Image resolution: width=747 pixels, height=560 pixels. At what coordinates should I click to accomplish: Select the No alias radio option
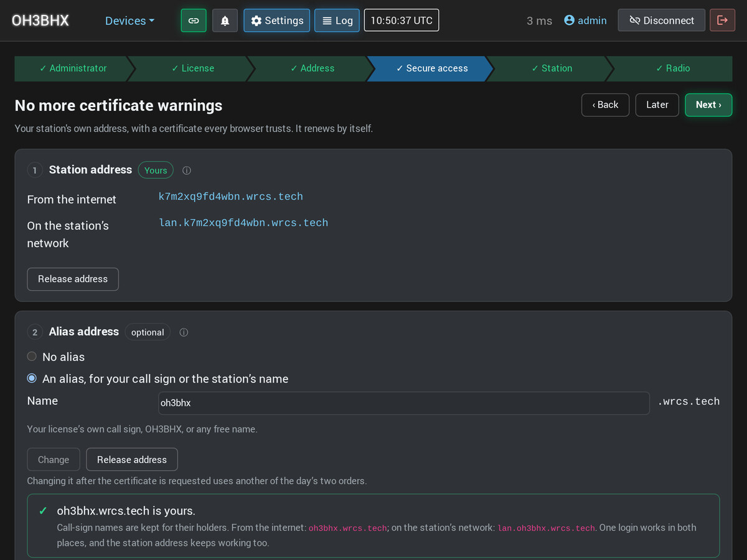pos(32,357)
